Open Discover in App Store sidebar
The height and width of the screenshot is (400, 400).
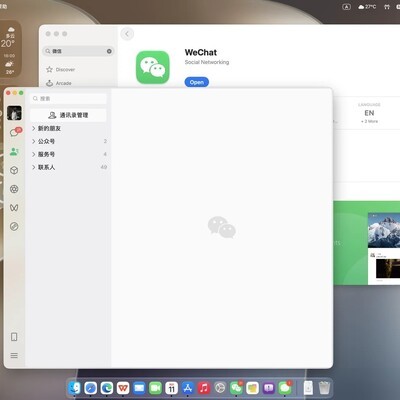[x=61, y=69]
